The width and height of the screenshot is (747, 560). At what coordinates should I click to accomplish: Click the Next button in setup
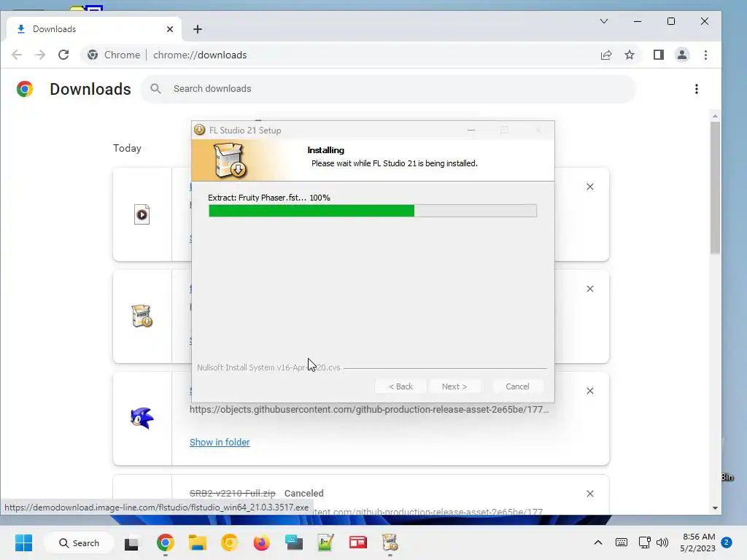click(x=454, y=386)
